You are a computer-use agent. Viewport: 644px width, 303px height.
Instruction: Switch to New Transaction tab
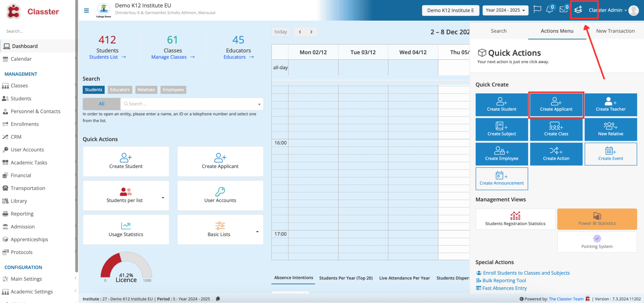[x=615, y=31]
